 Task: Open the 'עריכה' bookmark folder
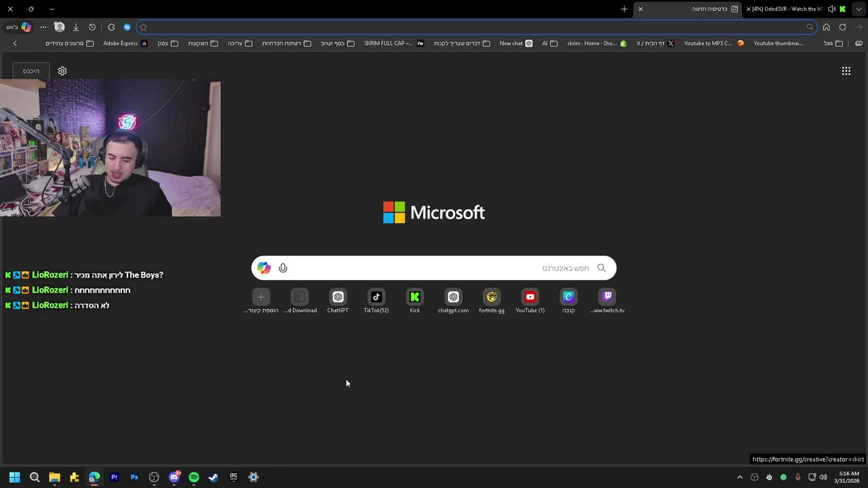[240, 43]
